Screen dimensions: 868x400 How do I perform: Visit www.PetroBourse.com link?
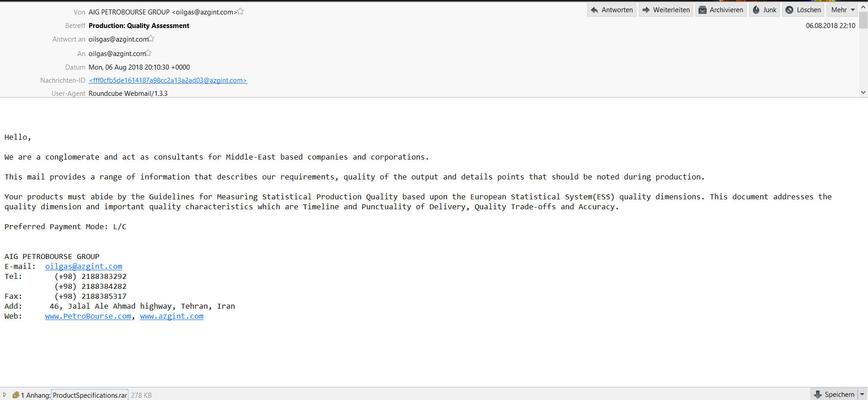(88, 316)
